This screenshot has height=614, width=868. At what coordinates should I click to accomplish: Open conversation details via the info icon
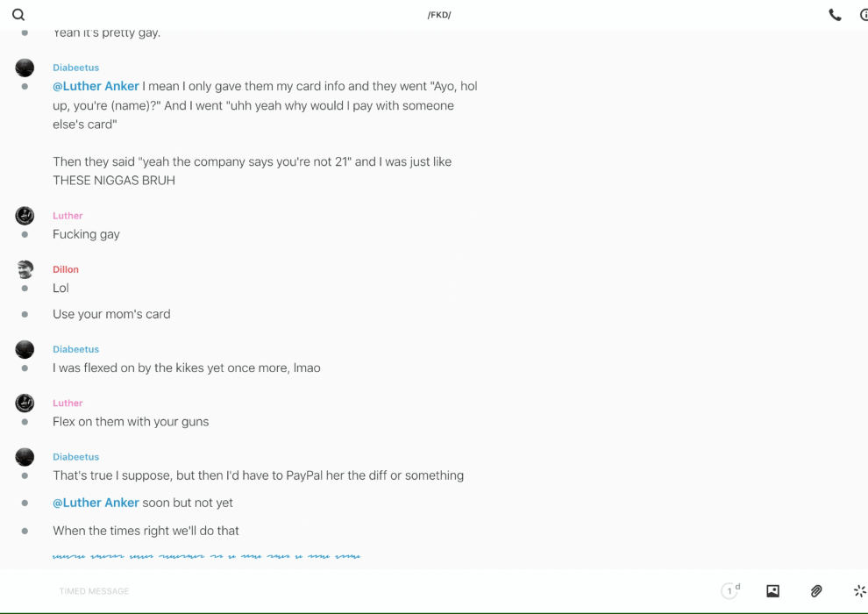(x=863, y=15)
